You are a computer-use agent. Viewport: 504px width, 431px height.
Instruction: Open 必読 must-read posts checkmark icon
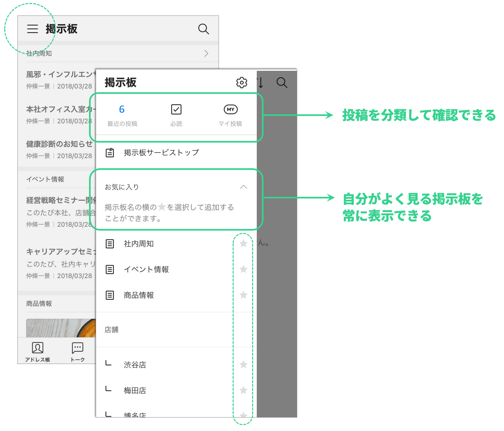pyautogui.click(x=176, y=109)
